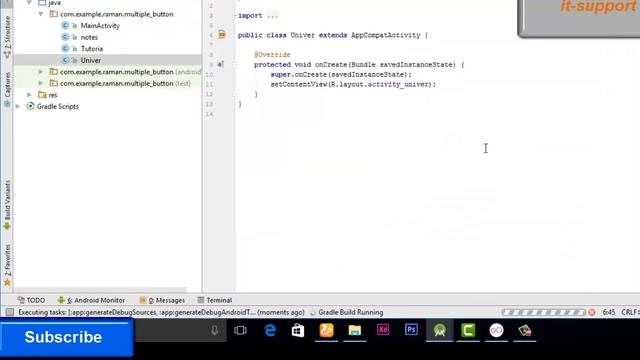Select the Gradle Scripts label
Image resolution: width=640 pixels, height=360 pixels.
[x=58, y=107]
